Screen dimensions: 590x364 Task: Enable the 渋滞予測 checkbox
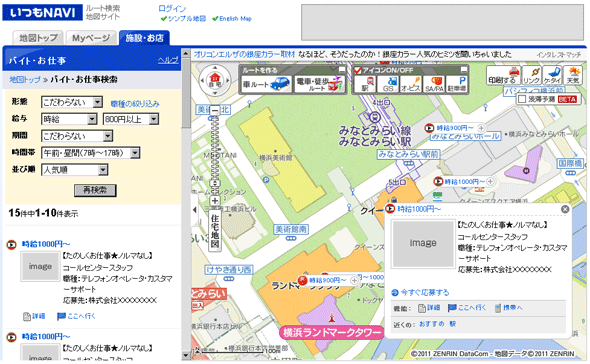(x=522, y=99)
